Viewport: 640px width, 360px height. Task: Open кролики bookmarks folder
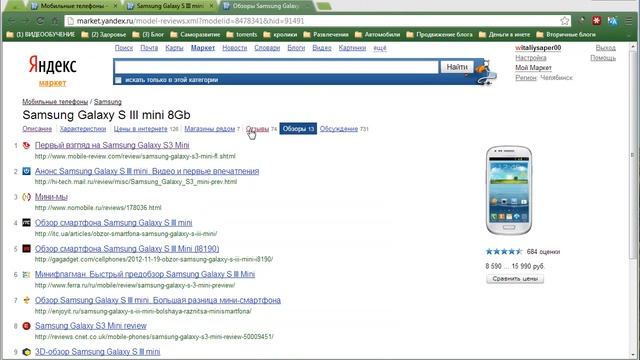[280, 35]
